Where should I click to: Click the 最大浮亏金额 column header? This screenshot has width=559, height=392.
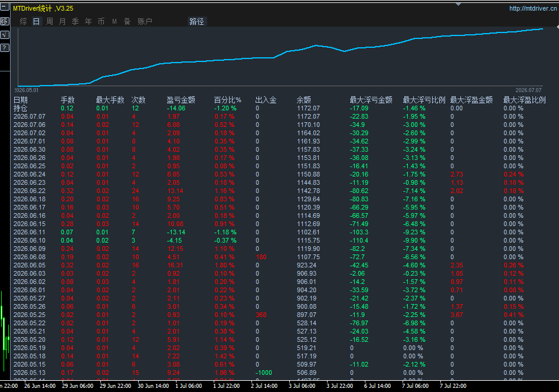pos(371,100)
